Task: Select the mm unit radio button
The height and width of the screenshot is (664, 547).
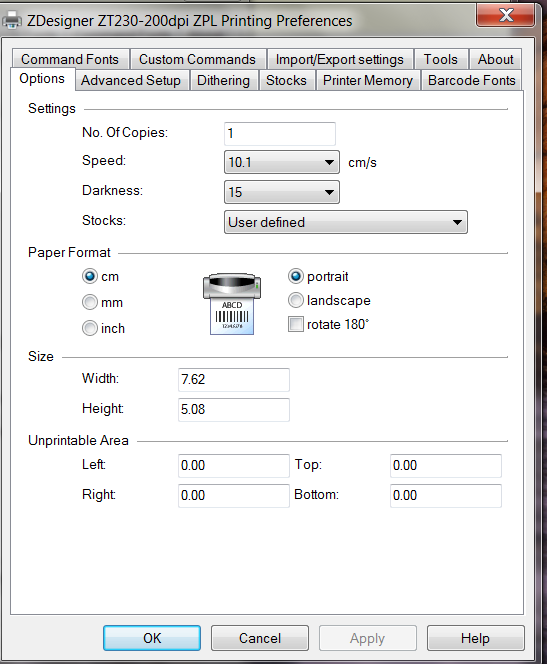Action: point(90,302)
